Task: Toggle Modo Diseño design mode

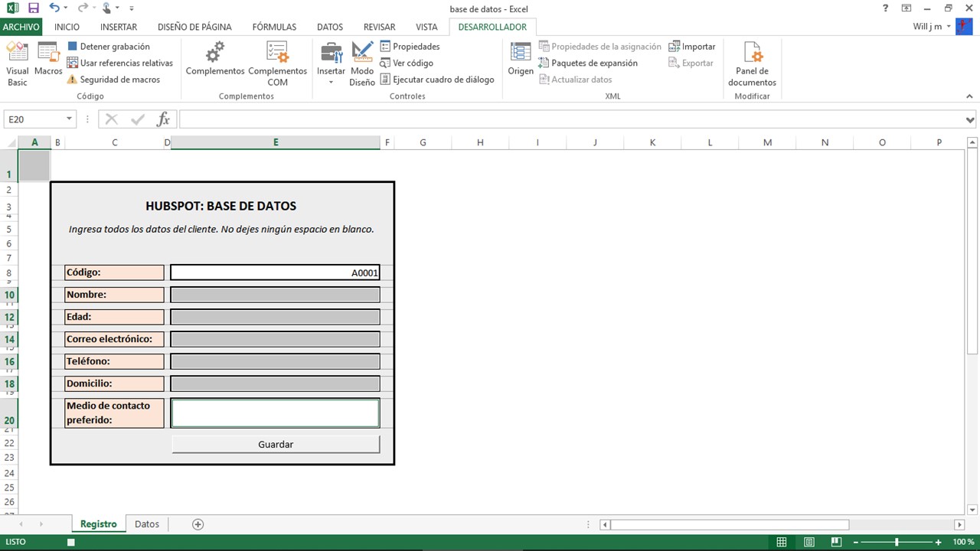Action: click(x=362, y=64)
